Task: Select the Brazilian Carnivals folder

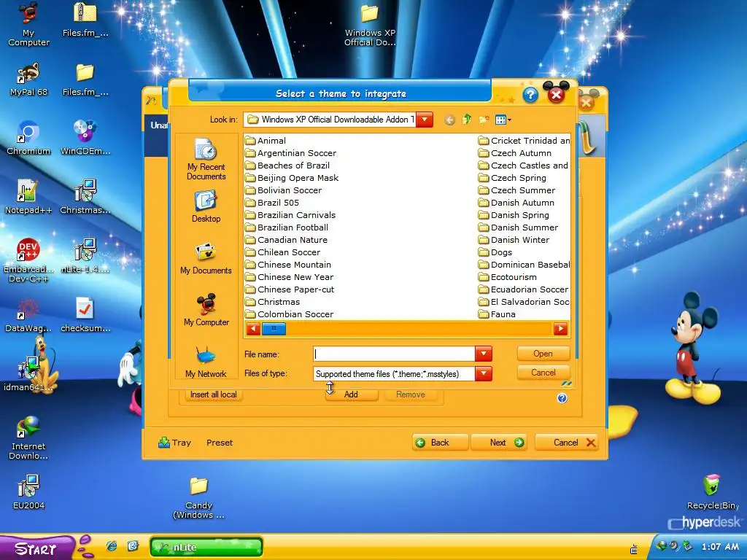Action: pyautogui.click(x=290, y=215)
